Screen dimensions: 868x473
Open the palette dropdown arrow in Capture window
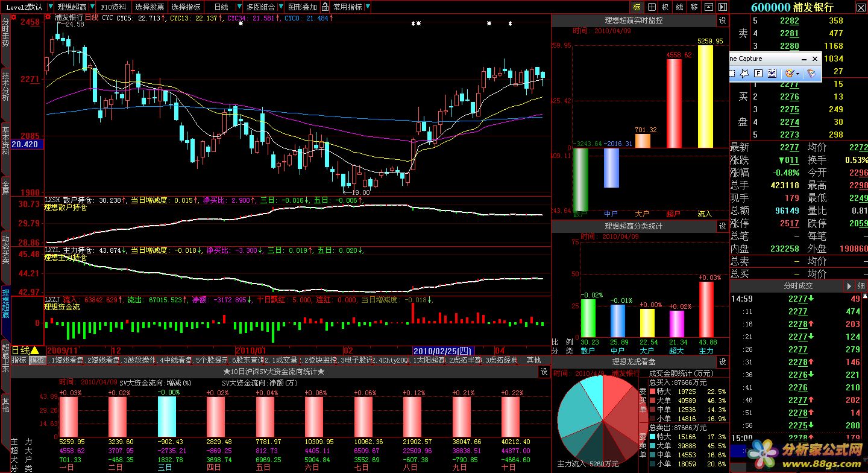pos(797,74)
